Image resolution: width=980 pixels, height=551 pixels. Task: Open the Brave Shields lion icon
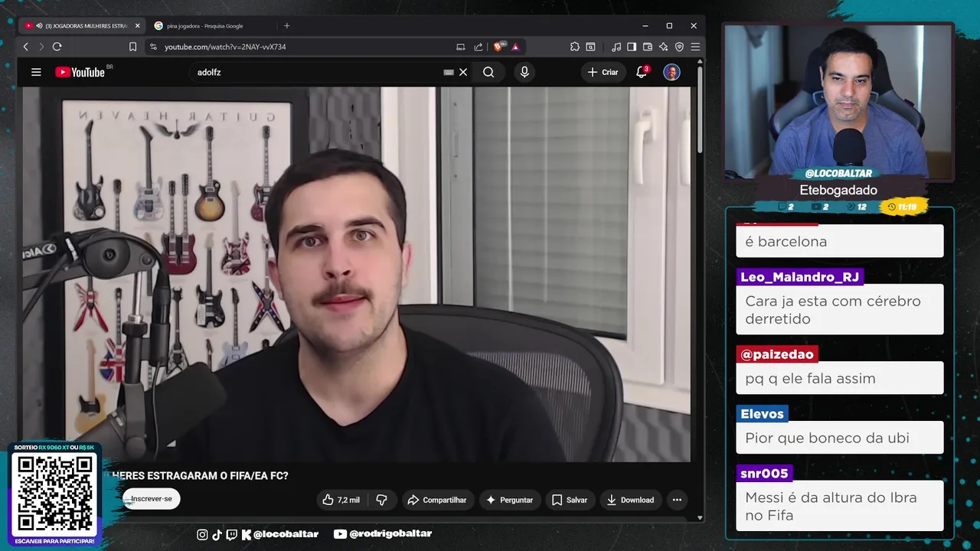click(499, 47)
